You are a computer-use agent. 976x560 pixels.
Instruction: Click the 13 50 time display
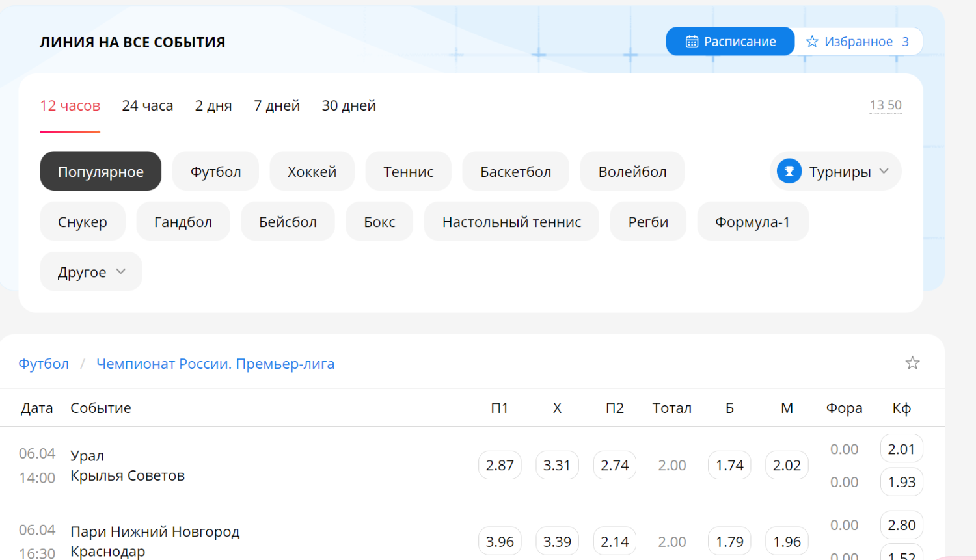coord(886,105)
